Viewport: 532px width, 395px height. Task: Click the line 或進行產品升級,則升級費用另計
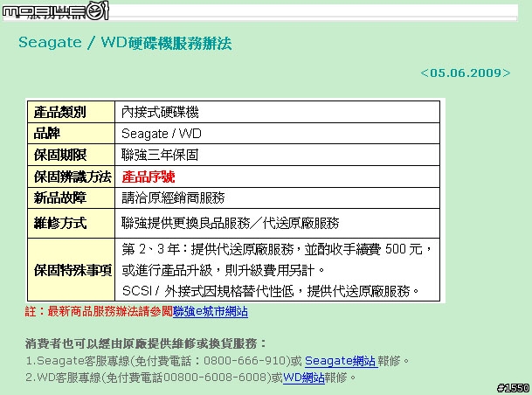tap(224, 270)
